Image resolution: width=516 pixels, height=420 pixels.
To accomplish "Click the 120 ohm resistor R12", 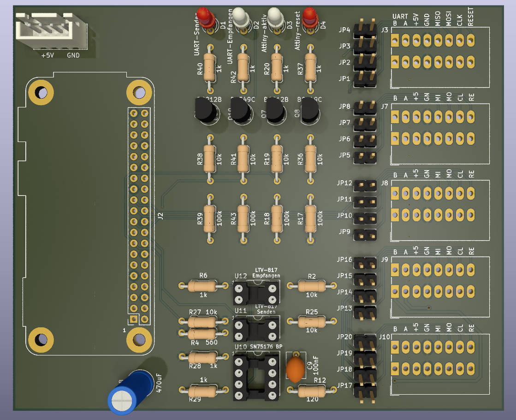I will coord(311,390).
